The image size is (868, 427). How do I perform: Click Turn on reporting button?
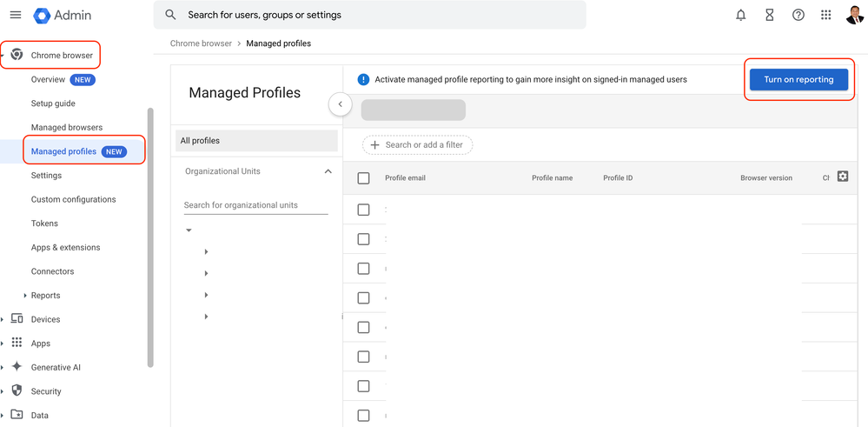[x=798, y=79]
